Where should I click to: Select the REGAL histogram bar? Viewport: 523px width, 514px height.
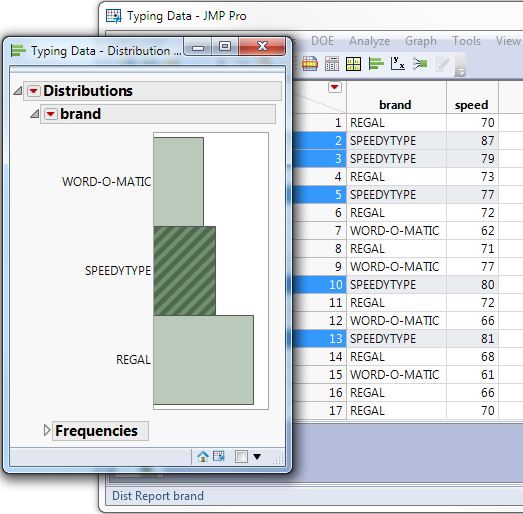point(203,360)
